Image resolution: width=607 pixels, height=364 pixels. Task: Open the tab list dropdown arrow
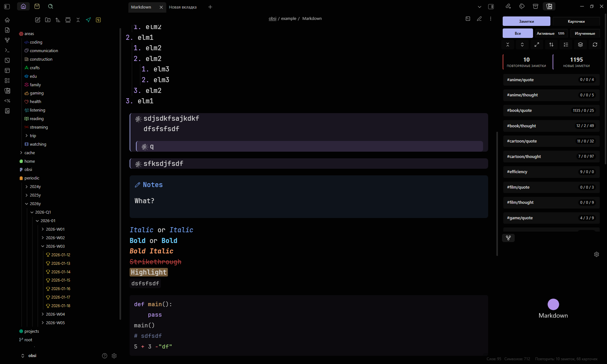point(480,7)
